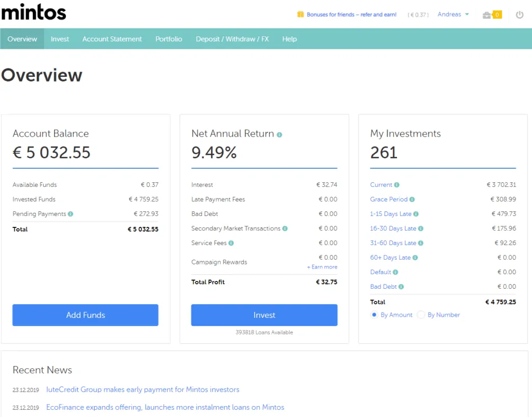This screenshot has height=417, width=532.
Task: Click info icon next to Net Annual Return
Action: [279, 134]
